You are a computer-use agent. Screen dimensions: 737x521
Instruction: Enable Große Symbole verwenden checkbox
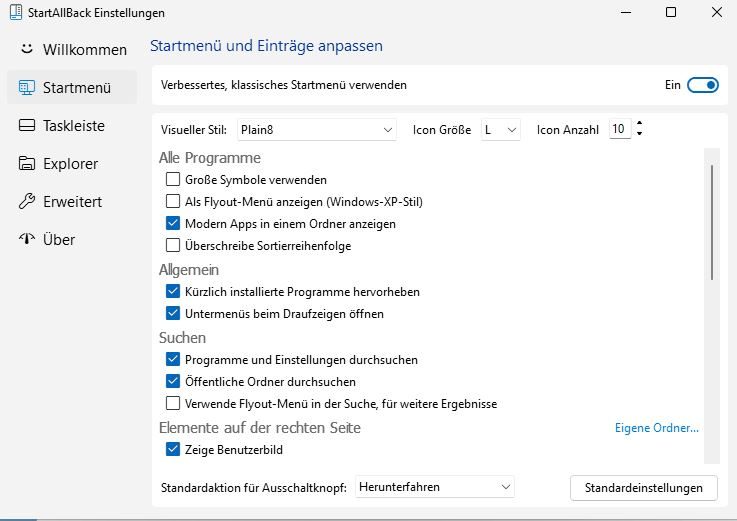173,180
